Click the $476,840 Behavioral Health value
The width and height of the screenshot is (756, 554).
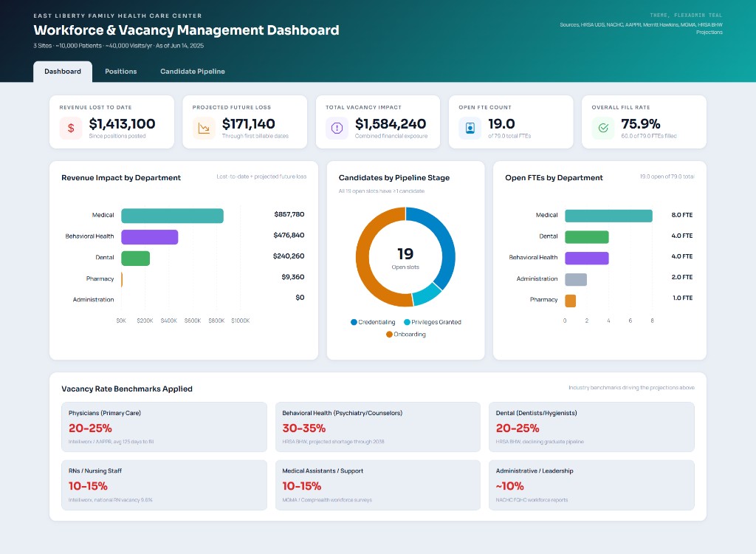(x=289, y=235)
